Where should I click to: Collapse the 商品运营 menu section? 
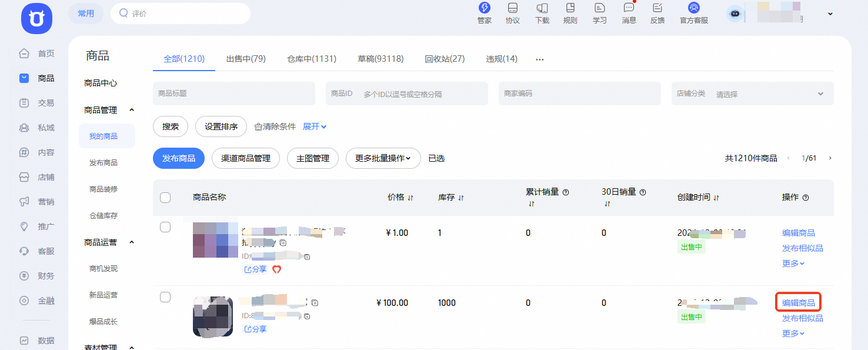coord(132,242)
